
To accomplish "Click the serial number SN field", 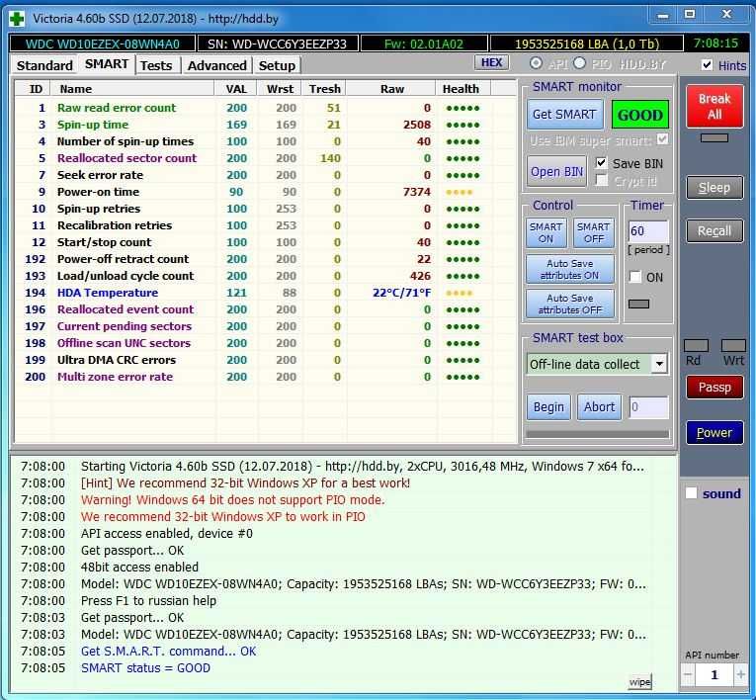I will point(278,44).
